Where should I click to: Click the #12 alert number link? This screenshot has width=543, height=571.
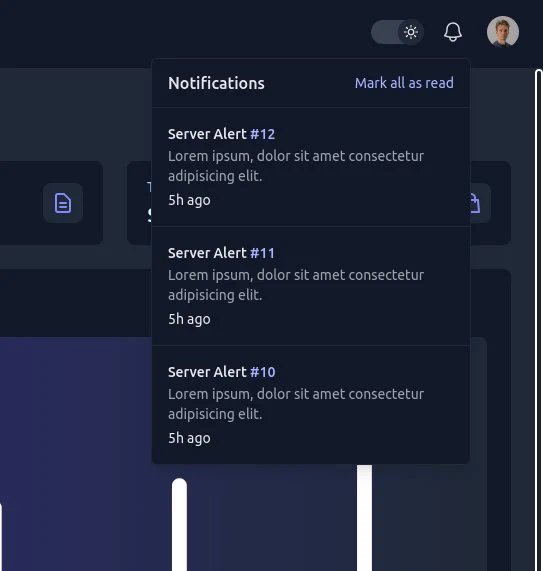263,134
